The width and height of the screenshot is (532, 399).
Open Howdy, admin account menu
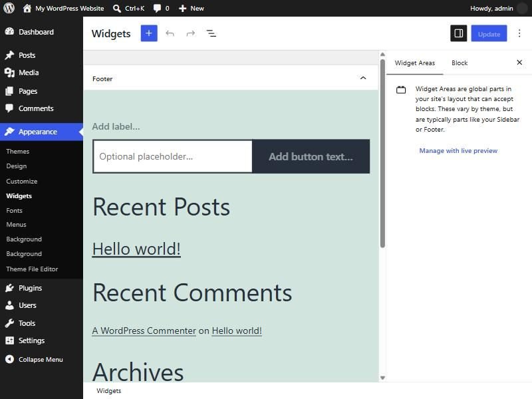tap(491, 8)
